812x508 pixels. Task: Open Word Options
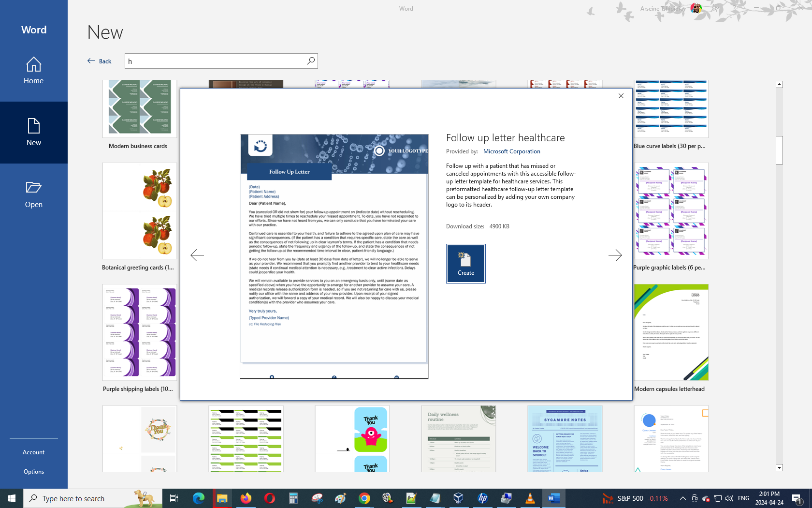34,472
